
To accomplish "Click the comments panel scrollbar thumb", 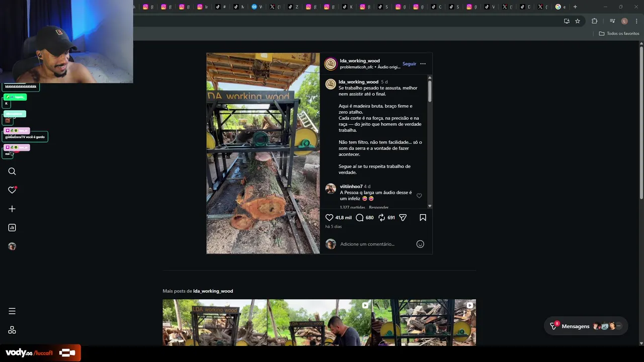I will tap(430, 91).
